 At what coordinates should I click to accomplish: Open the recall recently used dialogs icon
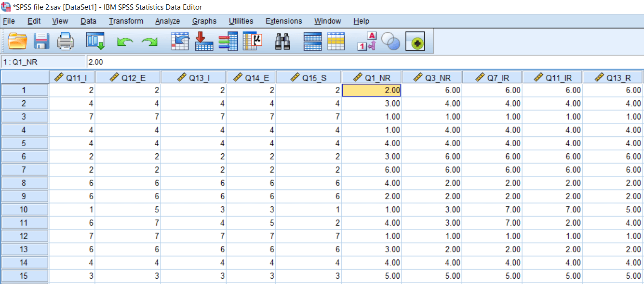tap(95, 41)
